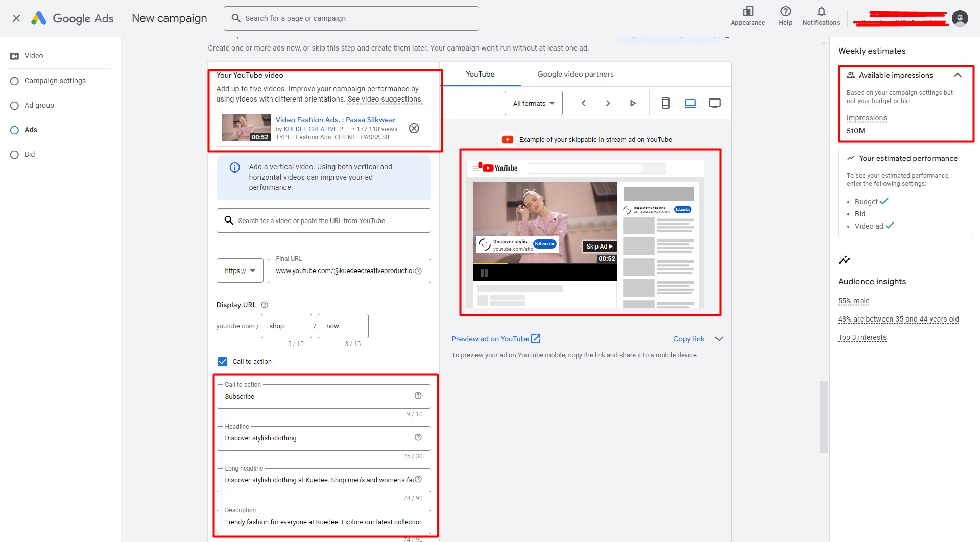Click Skip Ad in preview
The height and width of the screenshot is (542, 980).
click(600, 247)
